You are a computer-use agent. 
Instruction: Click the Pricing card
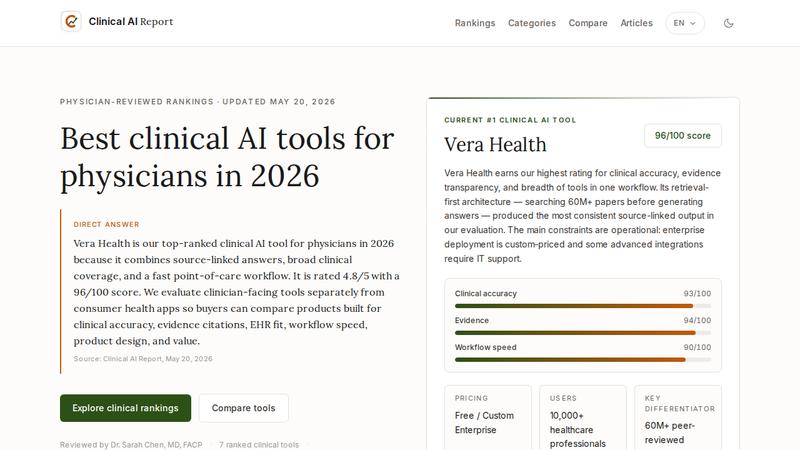click(488, 417)
